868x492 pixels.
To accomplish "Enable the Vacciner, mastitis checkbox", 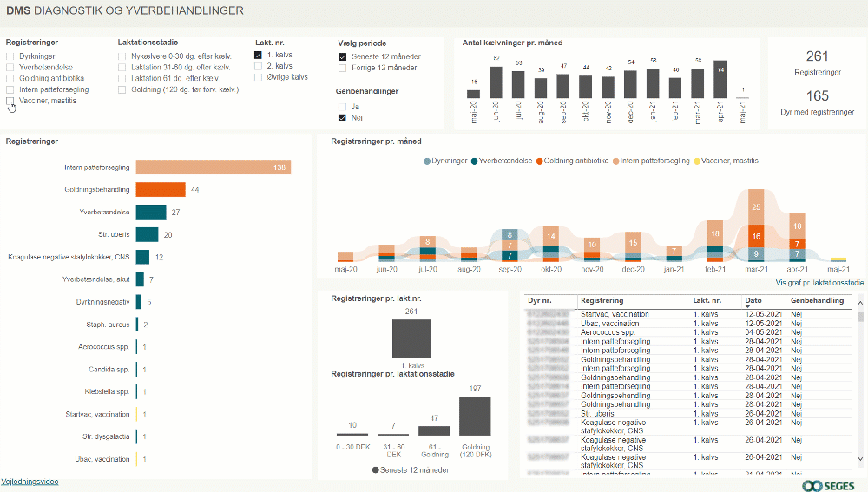I will [10, 101].
